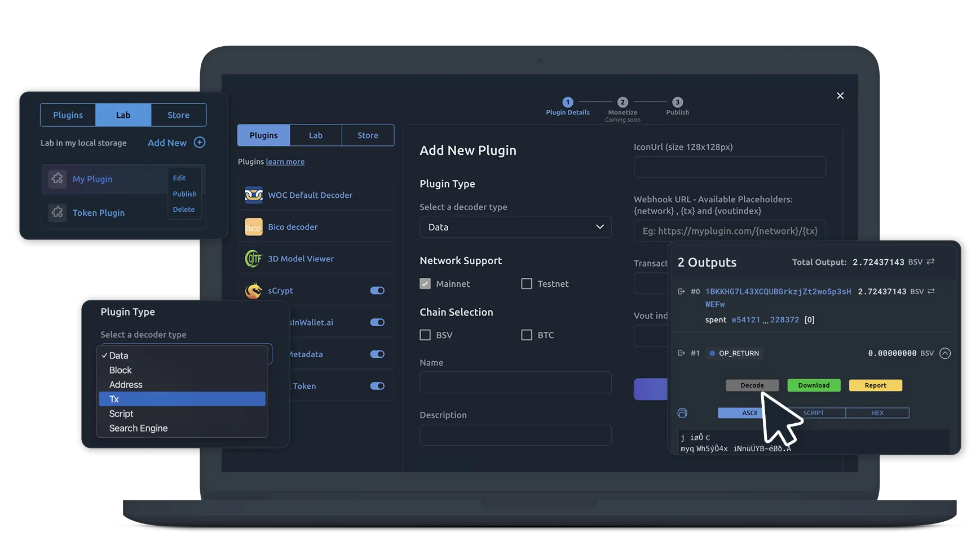This screenshot has width=980, height=533.
Task: Enable the BSV chain checkbox
Action: [425, 335]
